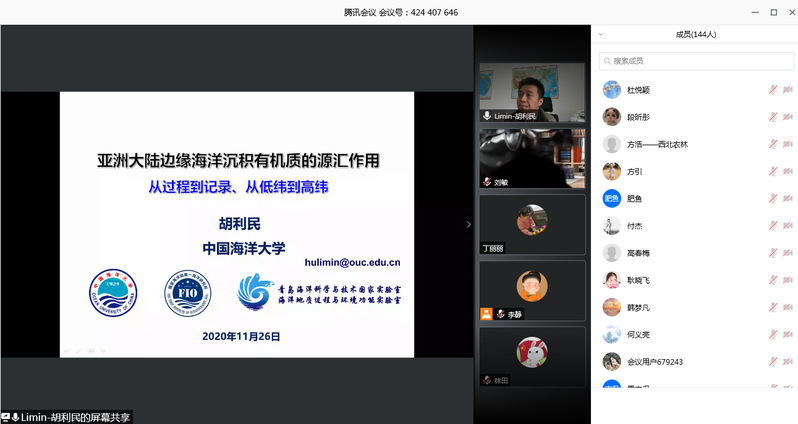Toggle camera for member 何义亮

click(787, 334)
